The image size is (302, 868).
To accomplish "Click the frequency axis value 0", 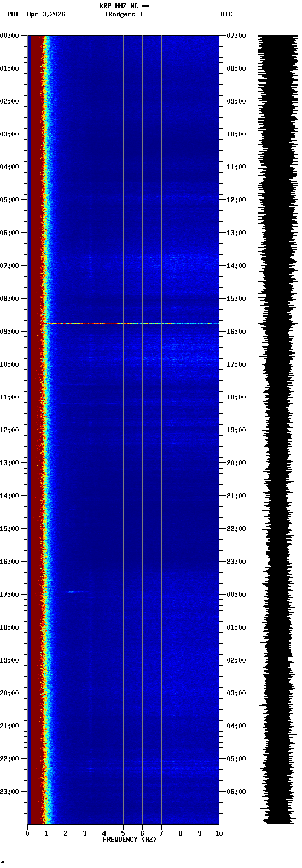I will (x=27, y=833).
